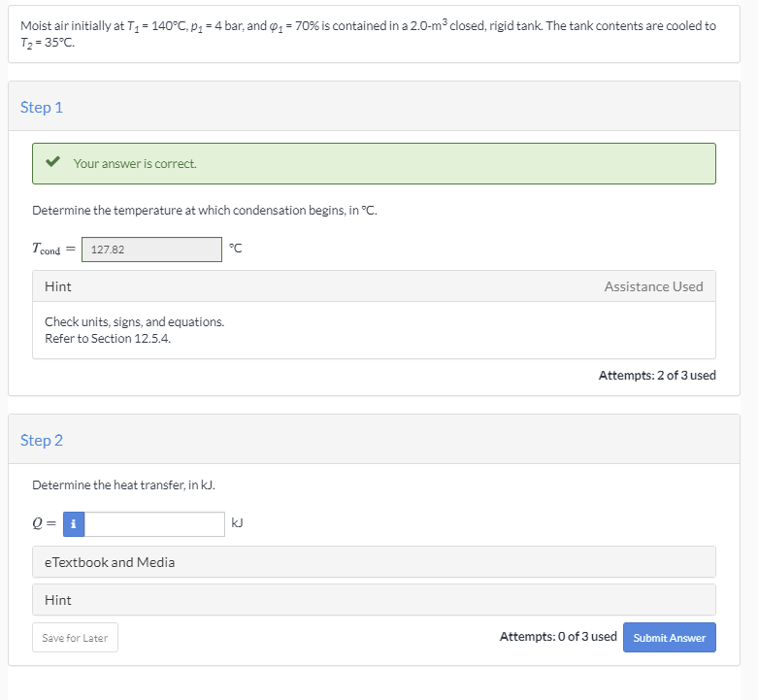The height and width of the screenshot is (700, 758).
Task: Select the Step 1 heading
Action: [x=42, y=107]
